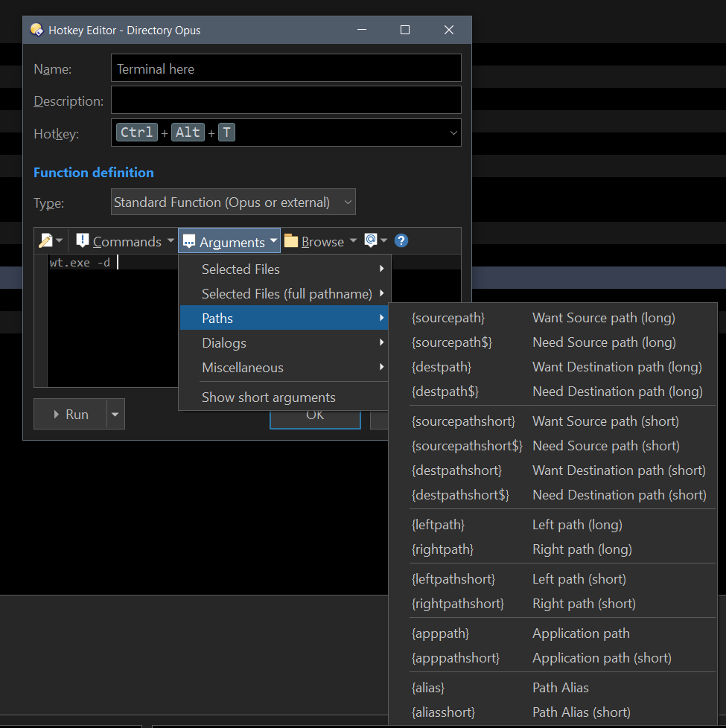Viewport: 726px width, 728px height.
Task: Insert {apppath} Application path
Action: click(x=553, y=633)
